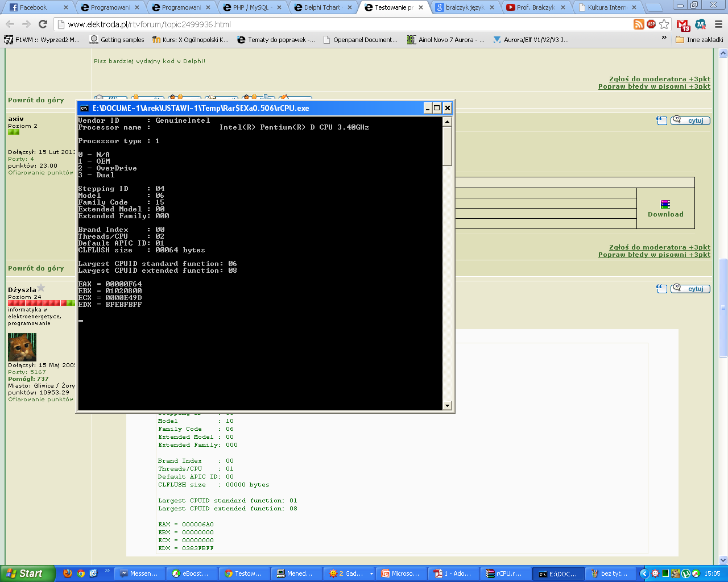Click 'Ofiarowanie punktów' under Dżyszla
Viewport: 728px width, 582px height.
(x=40, y=400)
